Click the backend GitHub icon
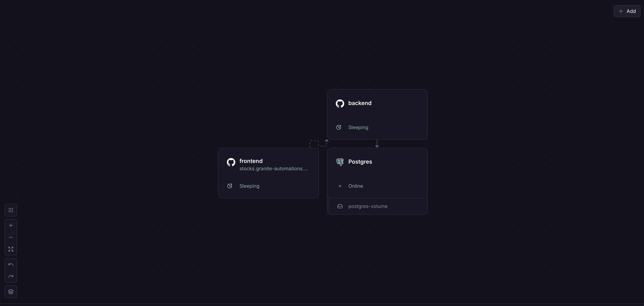644x306 pixels. (x=340, y=103)
